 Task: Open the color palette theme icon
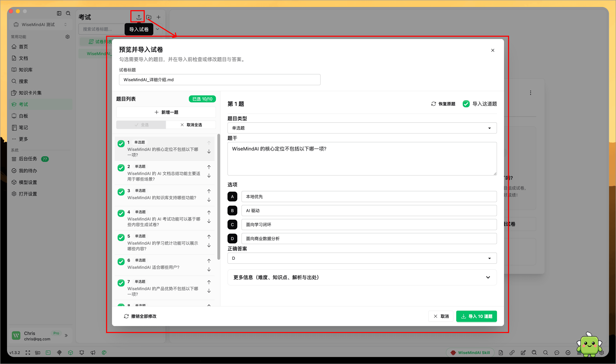tap(104, 352)
